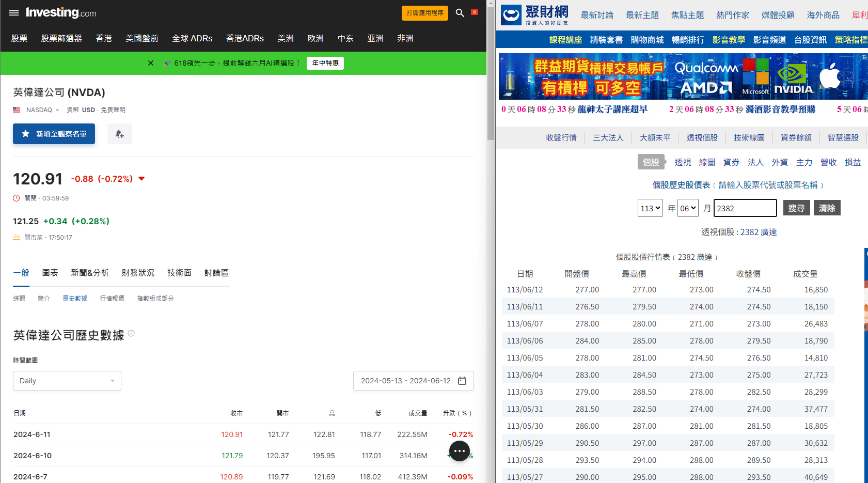868x483 pixels.
Task: Select the 全球 ADRs menu item
Action: click(x=192, y=38)
